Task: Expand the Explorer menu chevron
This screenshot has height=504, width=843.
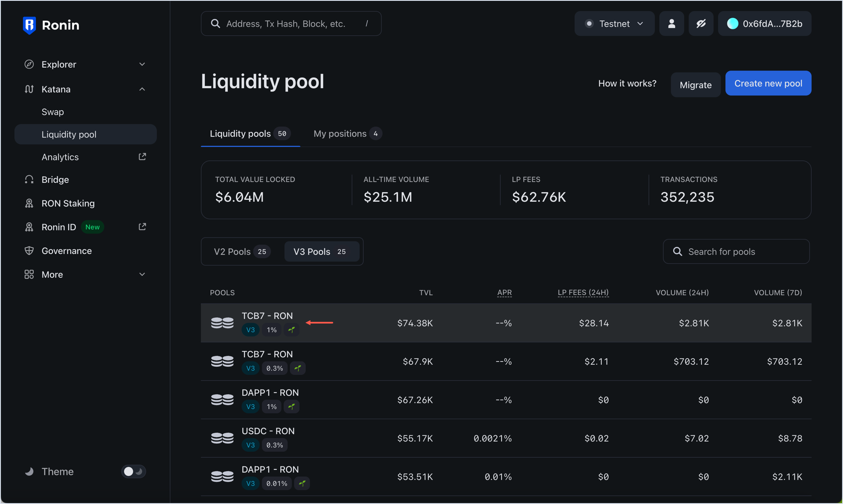Action: tap(142, 64)
